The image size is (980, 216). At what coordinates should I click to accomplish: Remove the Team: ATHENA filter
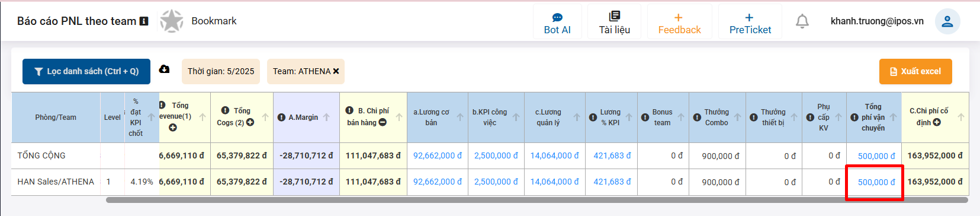point(336,71)
